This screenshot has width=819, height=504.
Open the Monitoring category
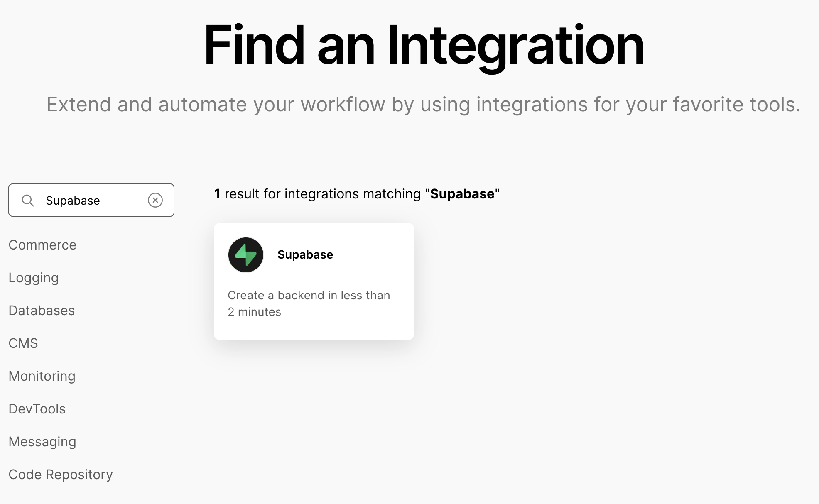[x=42, y=376]
